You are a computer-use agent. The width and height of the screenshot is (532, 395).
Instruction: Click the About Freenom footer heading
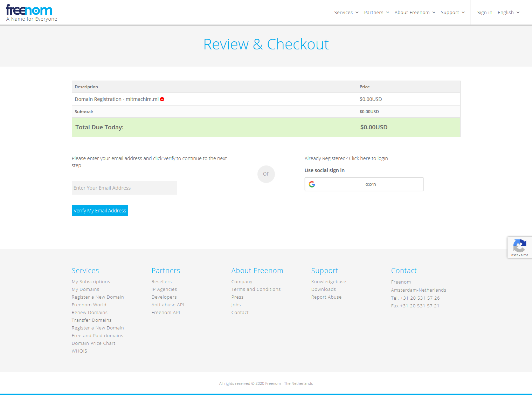[x=257, y=271]
